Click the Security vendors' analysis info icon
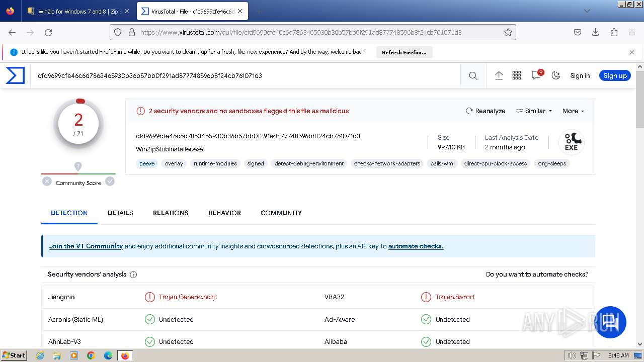The width and height of the screenshot is (644, 362). (133, 275)
